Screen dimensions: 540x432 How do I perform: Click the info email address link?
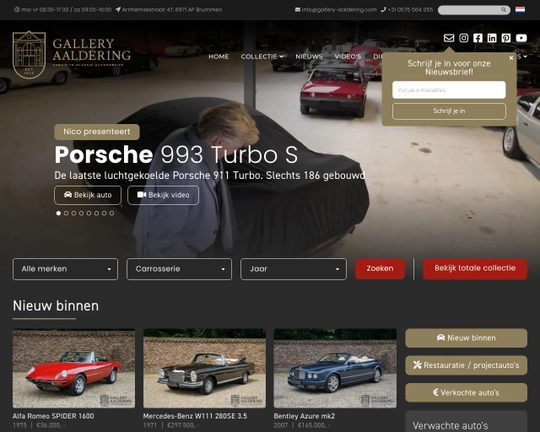point(336,10)
